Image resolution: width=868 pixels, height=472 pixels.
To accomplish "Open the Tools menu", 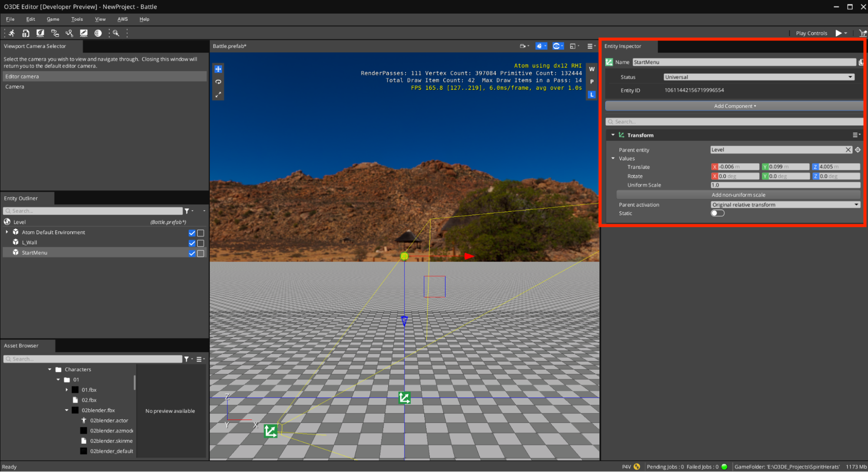I will tap(77, 19).
